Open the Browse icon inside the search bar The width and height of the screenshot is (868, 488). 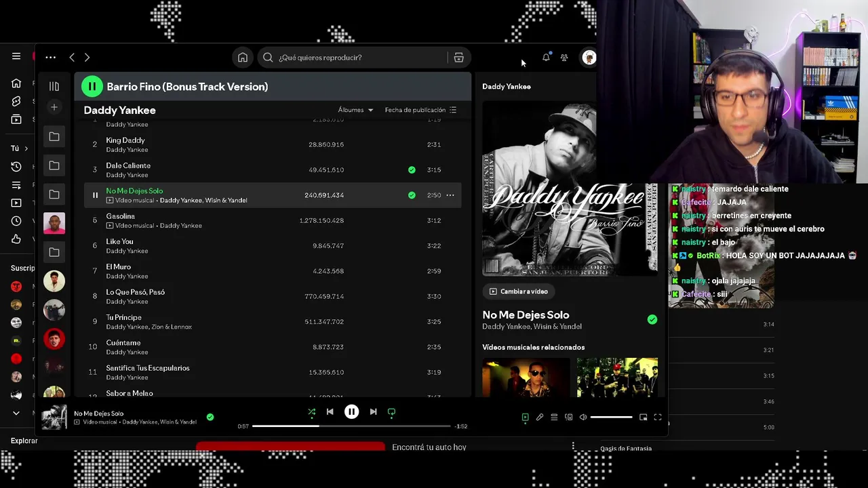(459, 58)
